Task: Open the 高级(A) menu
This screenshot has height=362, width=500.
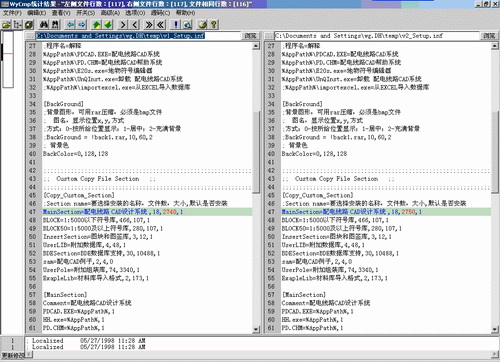Action: [110, 13]
